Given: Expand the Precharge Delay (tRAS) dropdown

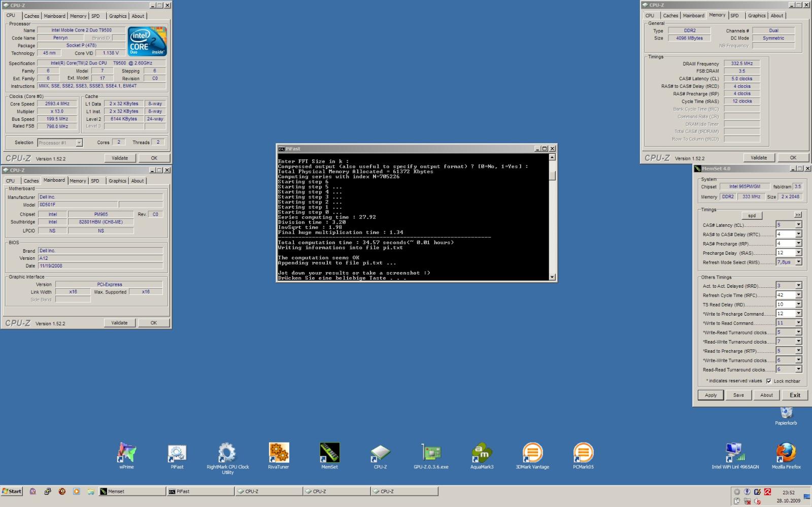Looking at the screenshot, I should [x=798, y=253].
